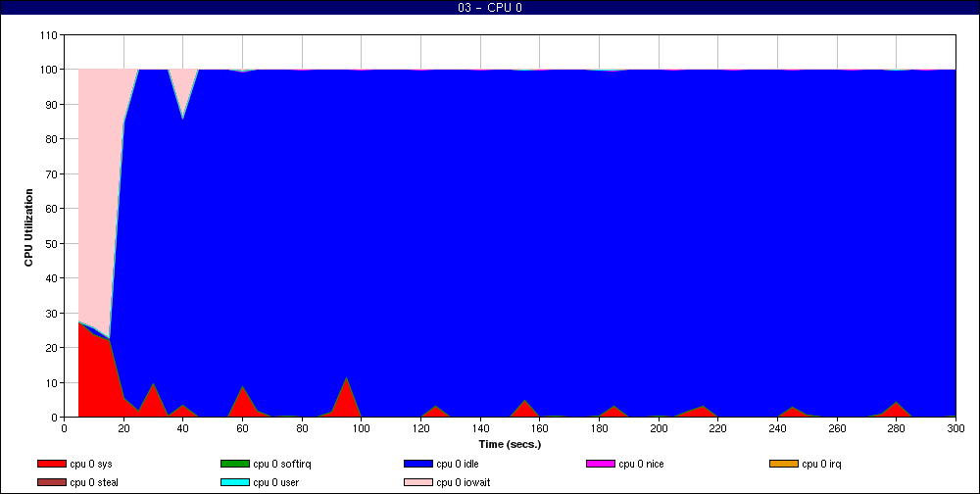Screen dimensions: 980x494
Task: Select the 'cpu 0 user' legend label
Action: tap(275, 482)
